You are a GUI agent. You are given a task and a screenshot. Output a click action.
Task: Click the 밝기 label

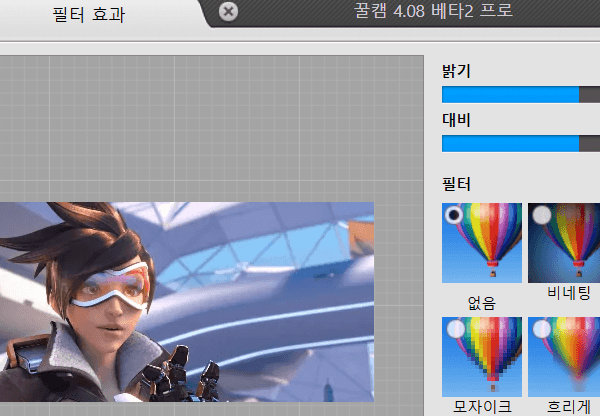[456, 71]
